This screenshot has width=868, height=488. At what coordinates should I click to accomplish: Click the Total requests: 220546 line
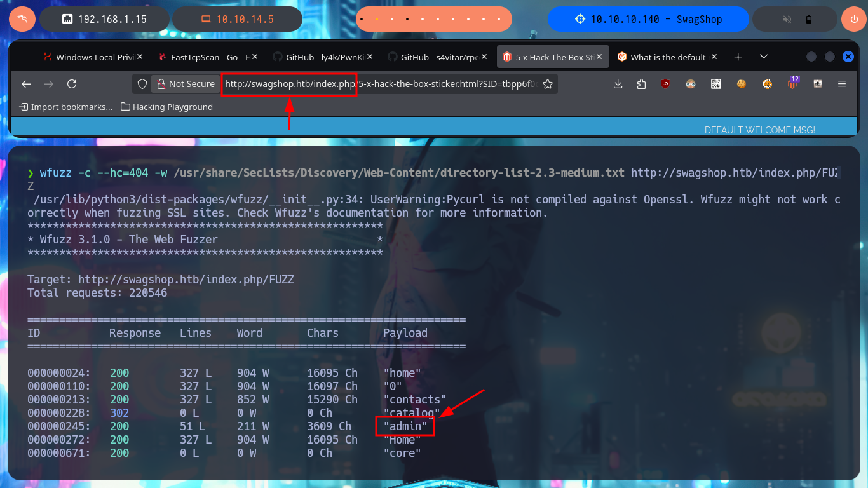(97, 293)
